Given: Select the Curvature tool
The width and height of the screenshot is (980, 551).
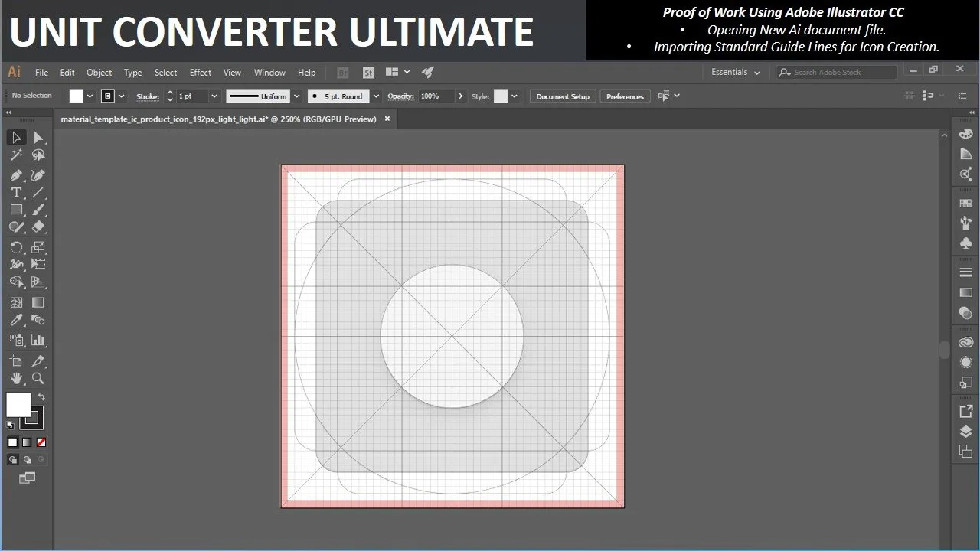Looking at the screenshot, I should tap(38, 175).
